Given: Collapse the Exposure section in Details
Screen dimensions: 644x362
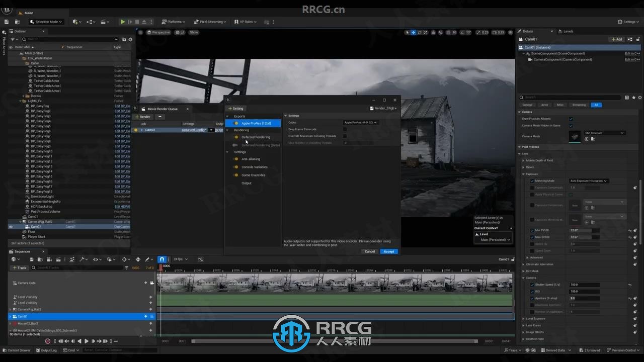Looking at the screenshot, I should tap(523, 174).
